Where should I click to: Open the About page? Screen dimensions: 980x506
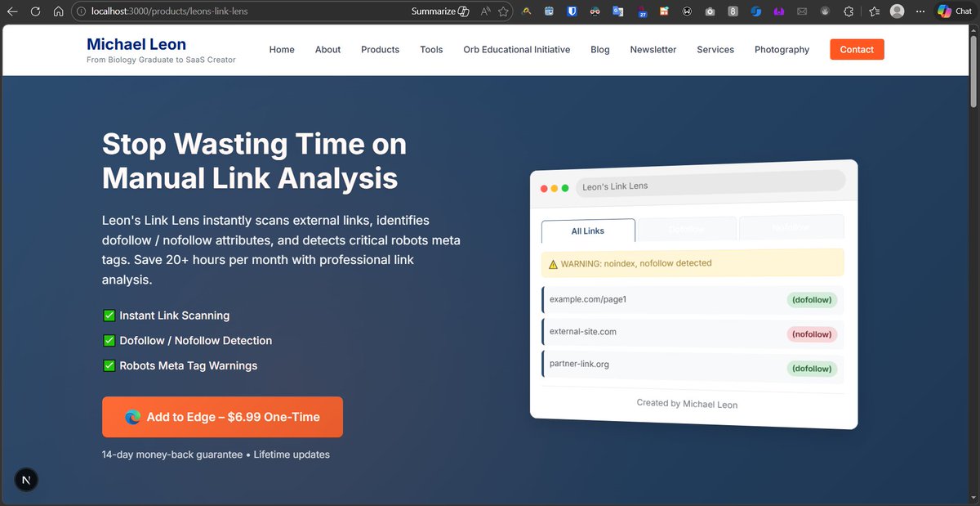[x=327, y=50]
